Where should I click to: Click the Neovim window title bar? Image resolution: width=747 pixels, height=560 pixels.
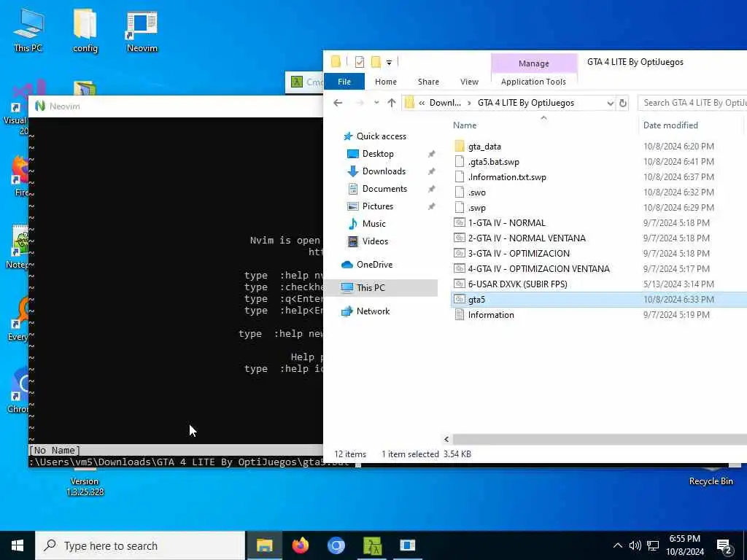pyautogui.click(x=176, y=106)
